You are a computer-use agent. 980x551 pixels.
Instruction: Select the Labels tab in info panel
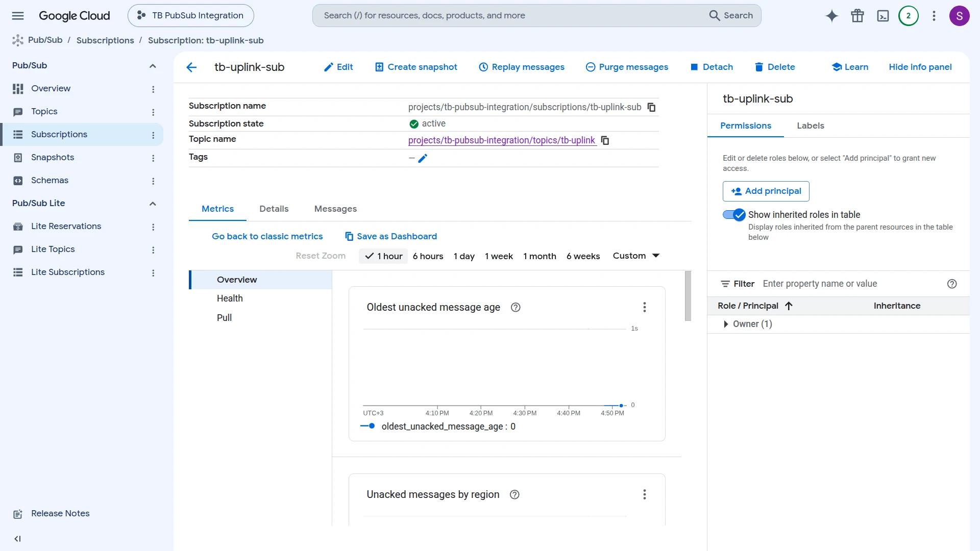coord(811,126)
